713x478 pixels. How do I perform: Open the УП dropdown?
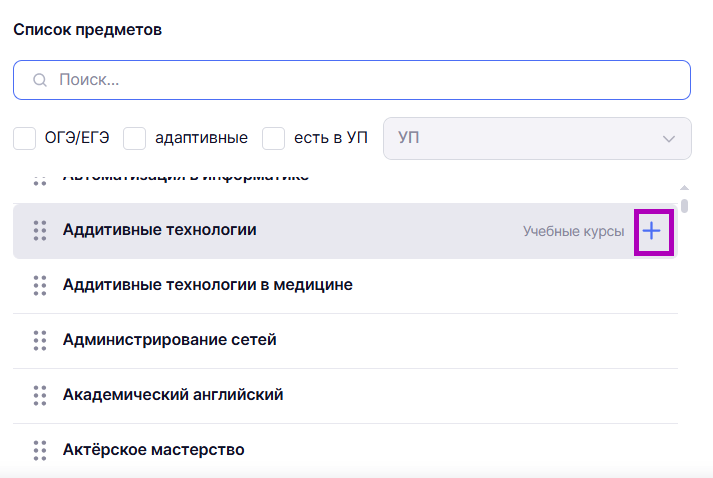[x=537, y=138]
